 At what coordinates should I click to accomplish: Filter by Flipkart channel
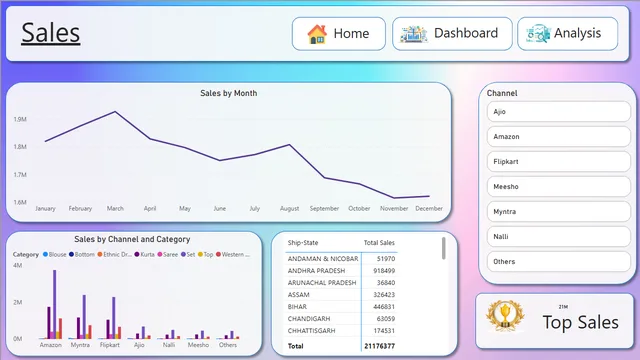[x=559, y=162]
